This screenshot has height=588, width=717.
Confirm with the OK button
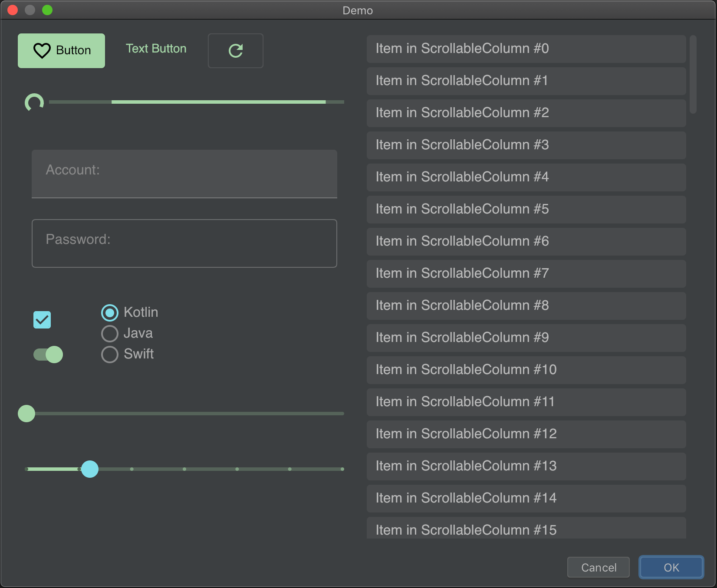point(671,567)
